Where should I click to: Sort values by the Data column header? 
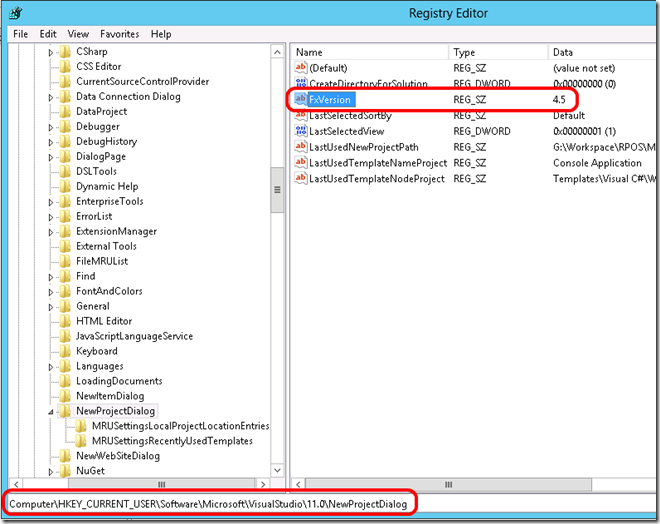tap(603, 52)
